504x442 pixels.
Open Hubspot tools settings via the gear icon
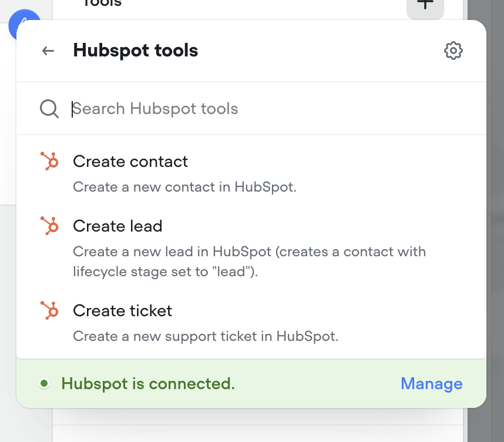453,51
